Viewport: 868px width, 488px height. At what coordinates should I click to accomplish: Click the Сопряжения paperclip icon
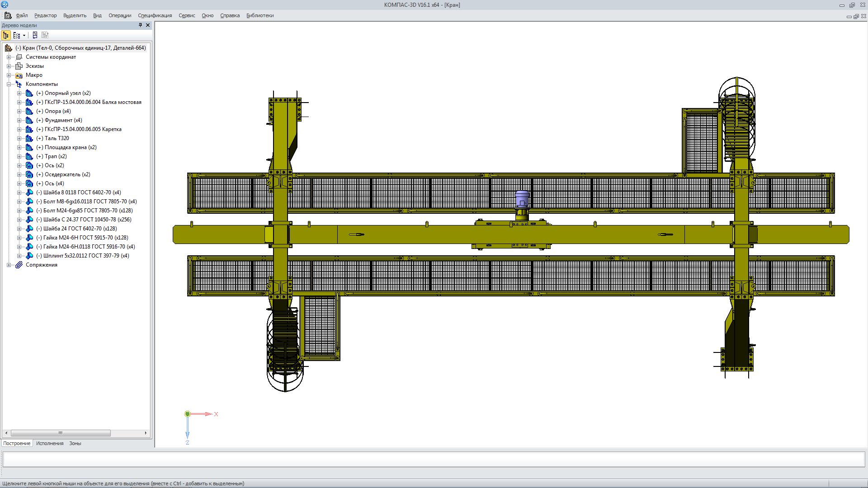(19, 265)
